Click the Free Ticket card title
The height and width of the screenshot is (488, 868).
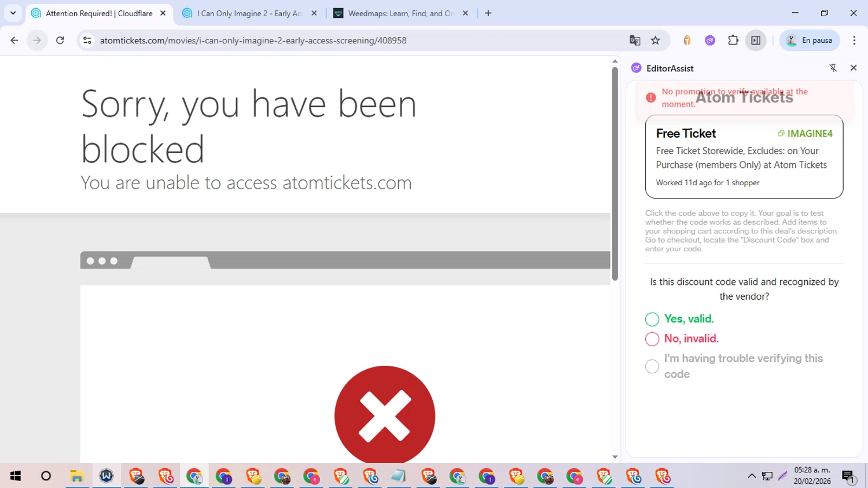point(686,134)
